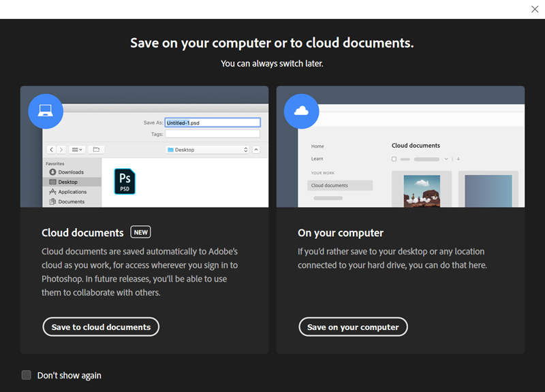Collapse the save dialog using the chevron button
The width and height of the screenshot is (545, 392).
pyautogui.click(x=256, y=150)
